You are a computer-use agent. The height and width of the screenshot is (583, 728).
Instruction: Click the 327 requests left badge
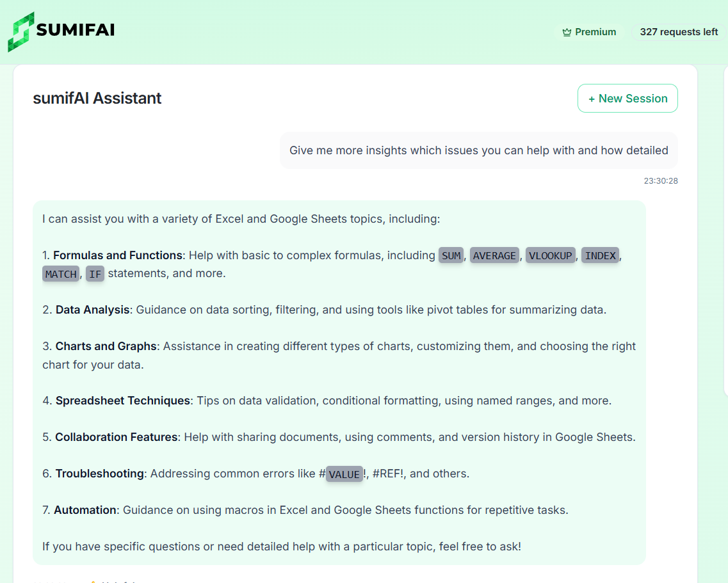678,32
